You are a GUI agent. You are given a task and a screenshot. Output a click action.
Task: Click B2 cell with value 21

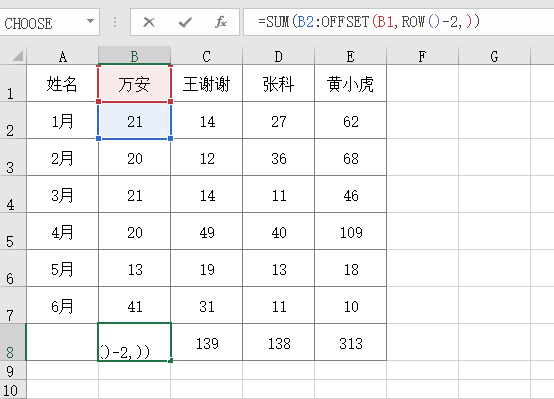point(135,121)
